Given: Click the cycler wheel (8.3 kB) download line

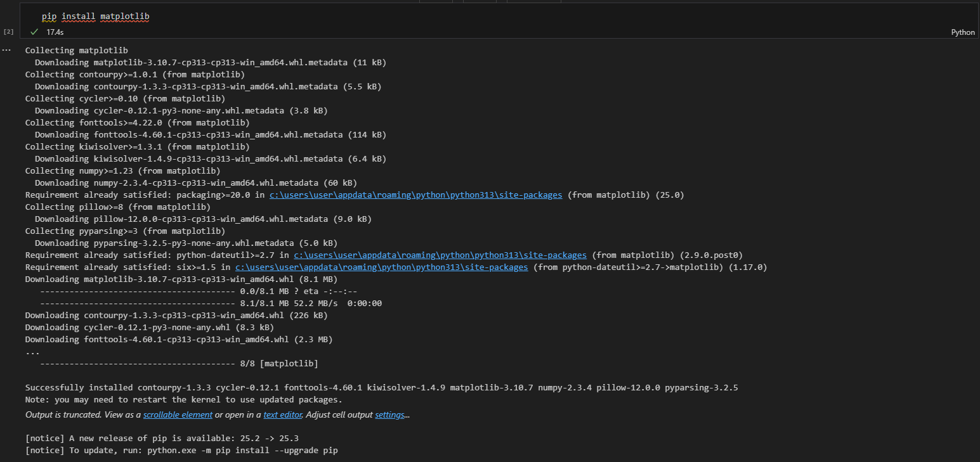Looking at the screenshot, I should 150,327.
